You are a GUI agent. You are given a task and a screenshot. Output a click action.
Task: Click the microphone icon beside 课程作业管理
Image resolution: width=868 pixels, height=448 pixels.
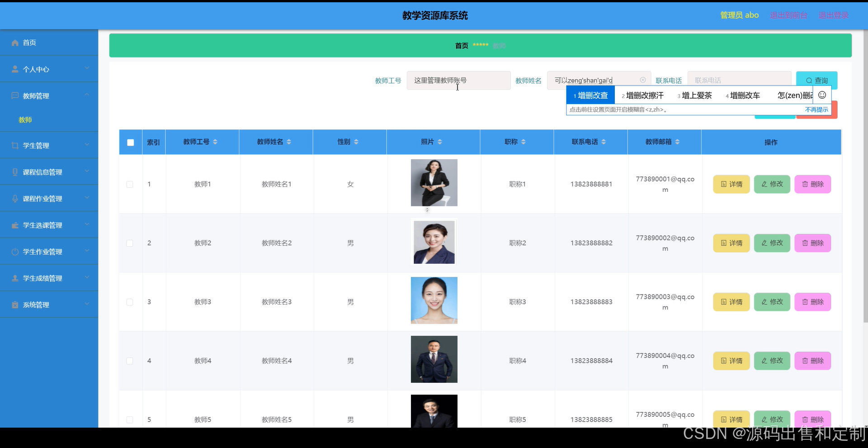pyautogui.click(x=15, y=199)
